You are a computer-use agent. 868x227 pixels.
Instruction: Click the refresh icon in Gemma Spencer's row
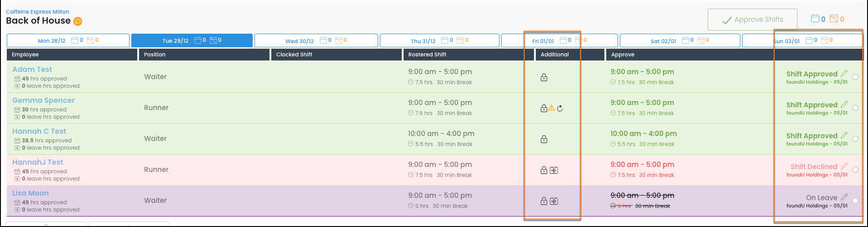click(x=560, y=108)
